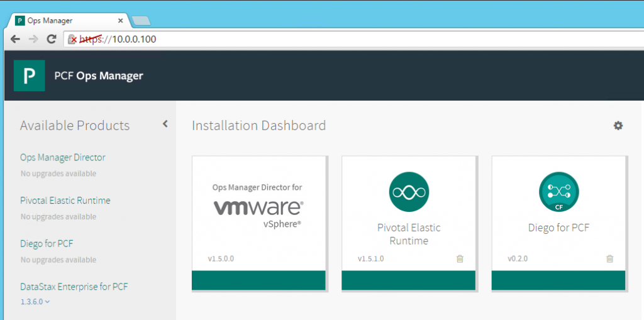Image resolution: width=644 pixels, height=320 pixels.
Task: Click the browser forward arrow
Action: pyautogui.click(x=33, y=40)
